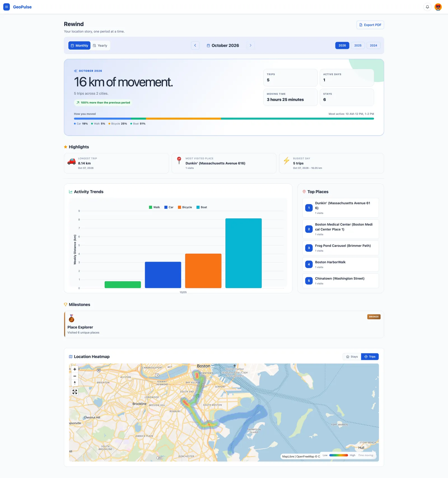Reset map bearing with compass icon

point(75,383)
